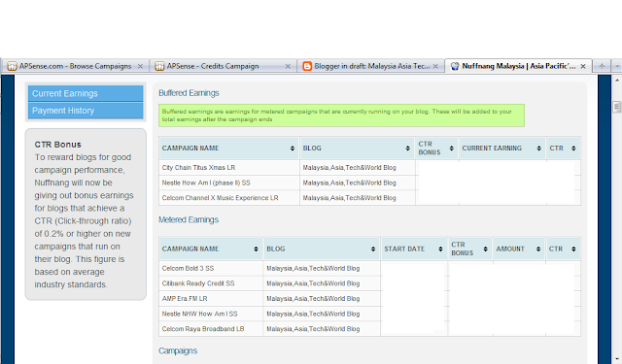Click the Campaigns heading
622x364 pixels.
pyautogui.click(x=178, y=351)
